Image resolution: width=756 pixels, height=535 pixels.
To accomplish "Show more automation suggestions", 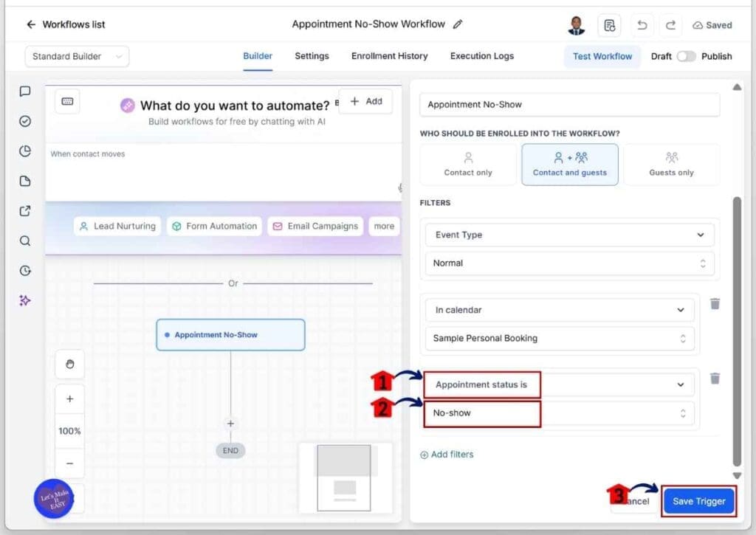I will coord(384,226).
